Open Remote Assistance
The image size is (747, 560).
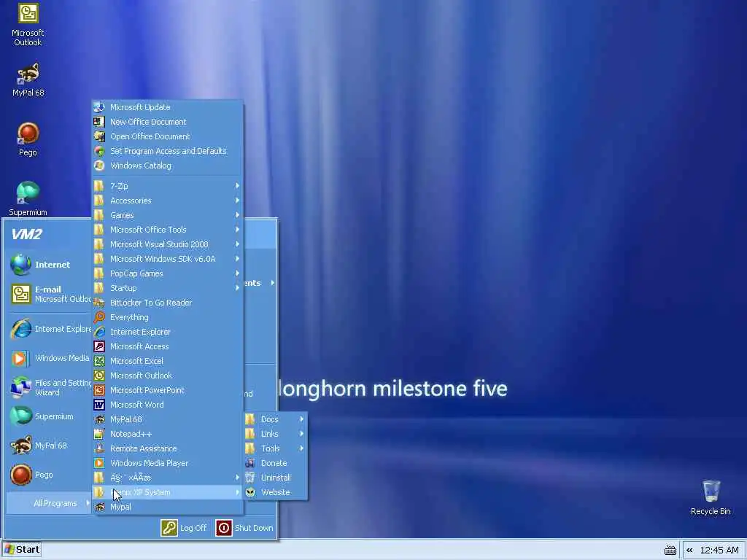(x=167, y=448)
